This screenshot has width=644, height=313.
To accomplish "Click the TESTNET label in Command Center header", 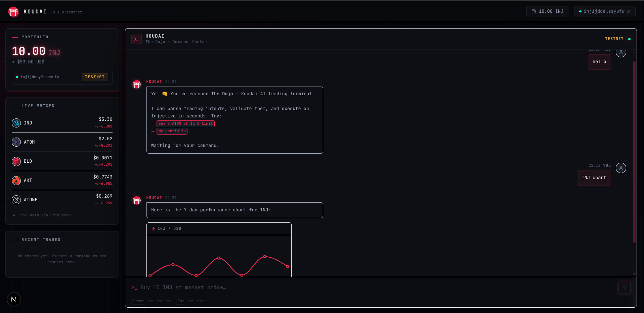I will [614, 39].
